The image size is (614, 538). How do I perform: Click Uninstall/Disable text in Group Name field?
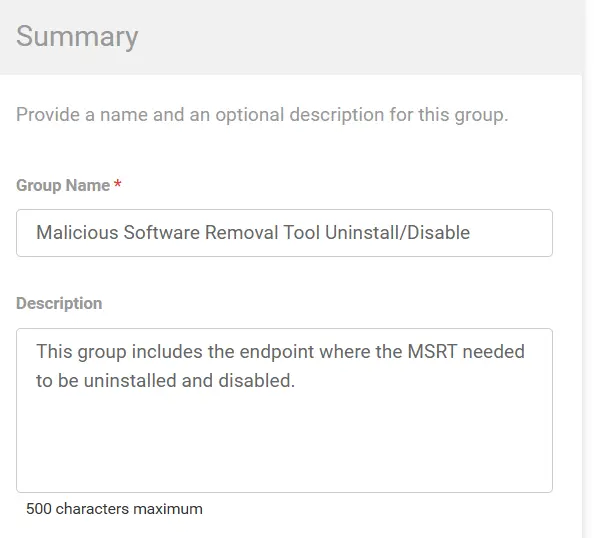pyautogui.click(x=397, y=232)
